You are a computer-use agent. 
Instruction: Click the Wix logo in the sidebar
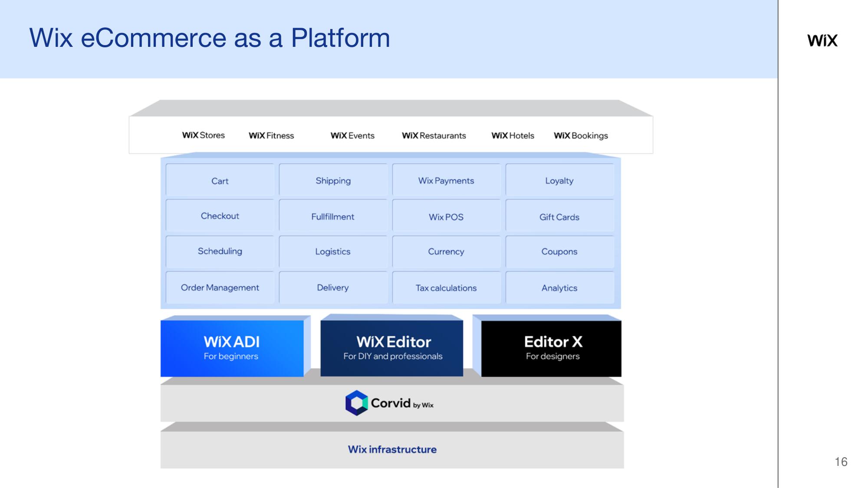[822, 40]
